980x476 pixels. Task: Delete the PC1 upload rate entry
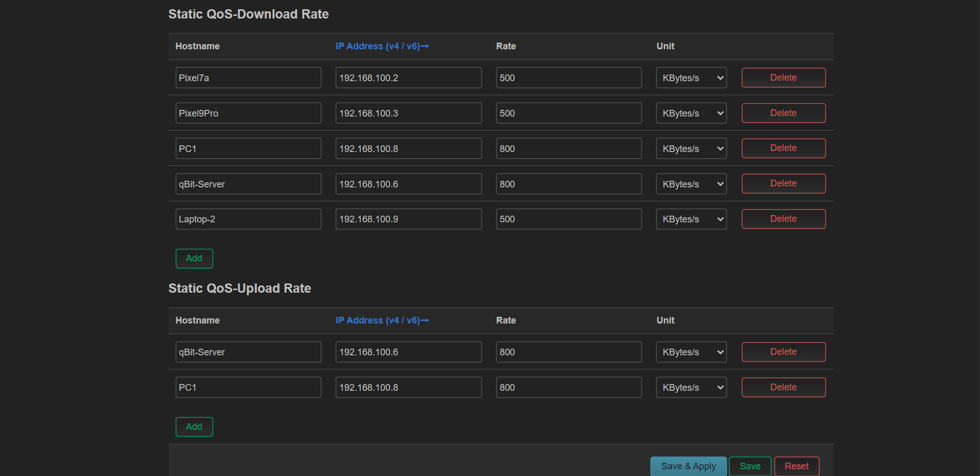pyautogui.click(x=783, y=387)
